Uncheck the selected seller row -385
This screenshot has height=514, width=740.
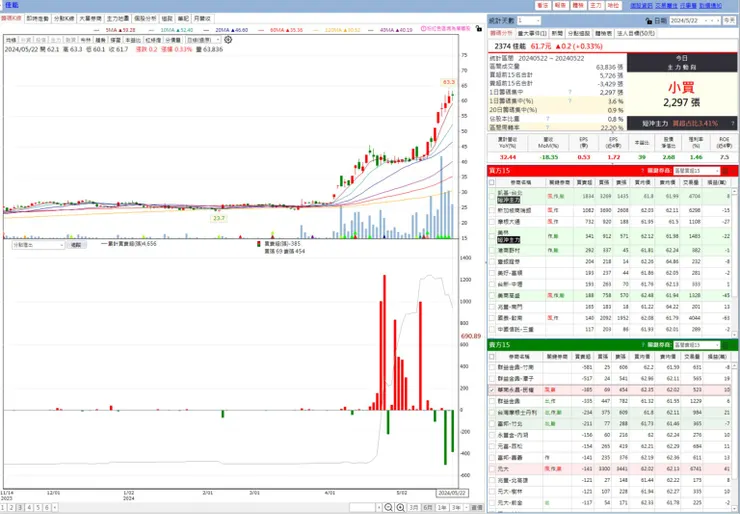492,390
